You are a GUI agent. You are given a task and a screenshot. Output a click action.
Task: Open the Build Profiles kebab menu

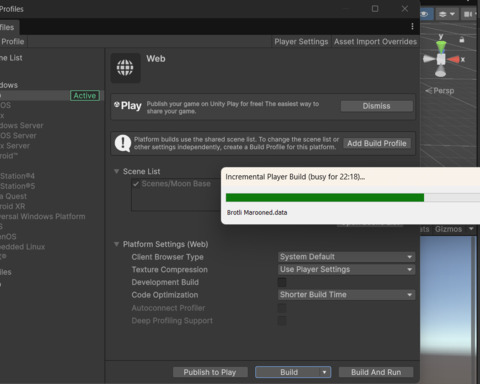tap(412, 26)
